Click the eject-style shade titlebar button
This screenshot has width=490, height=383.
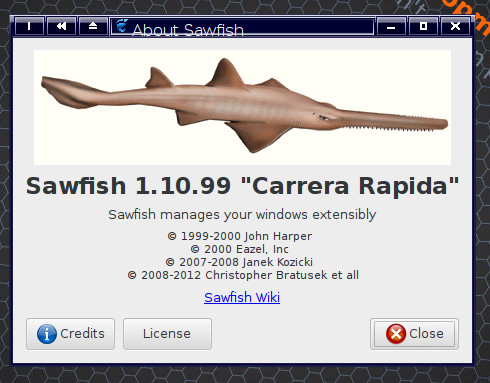tap(93, 26)
